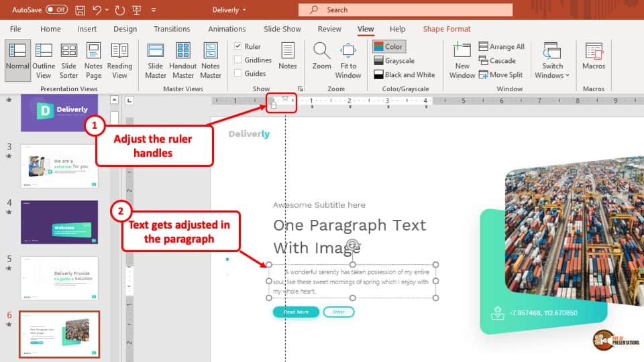The height and width of the screenshot is (362, 644).
Task: Open the Animations tab
Action: point(227,29)
